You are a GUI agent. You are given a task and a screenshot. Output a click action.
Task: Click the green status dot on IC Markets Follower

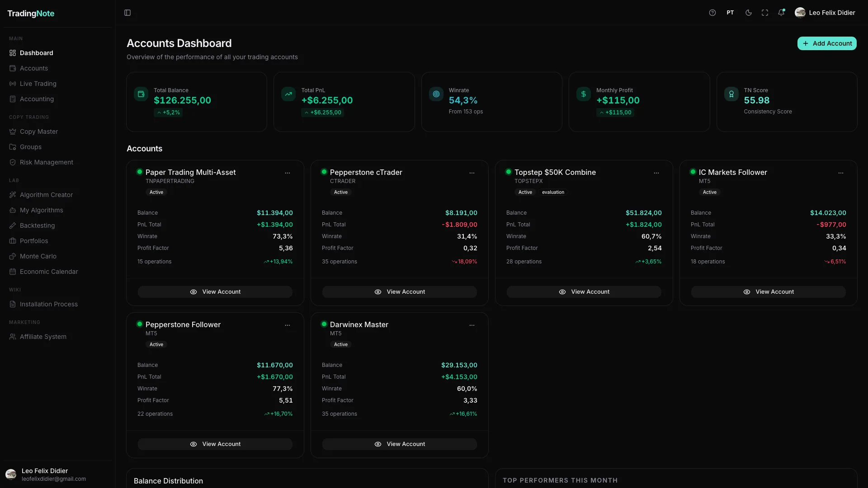pos(693,172)
